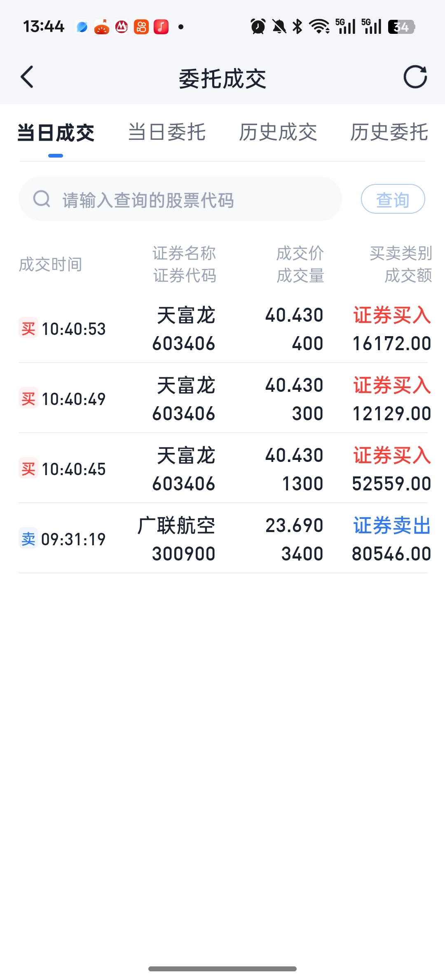The height and width of the screenshot is (980, 445).
Task: Tap the battery indicator icon
Action: pyautogui.click(x=401, y=27)
